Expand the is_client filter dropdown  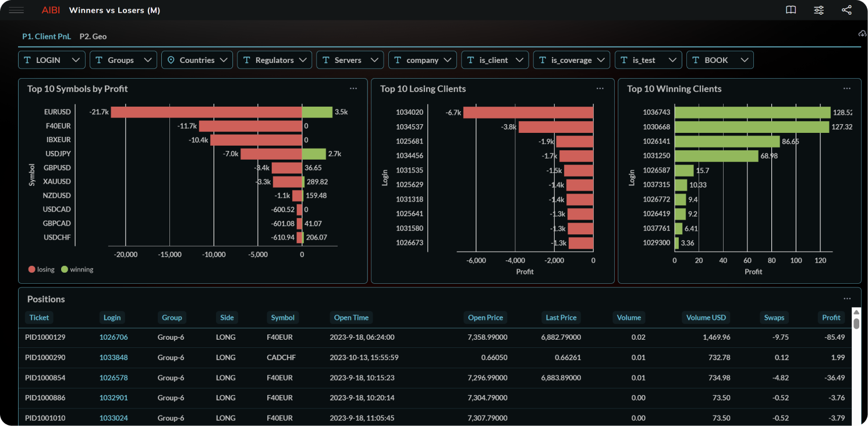495,60
